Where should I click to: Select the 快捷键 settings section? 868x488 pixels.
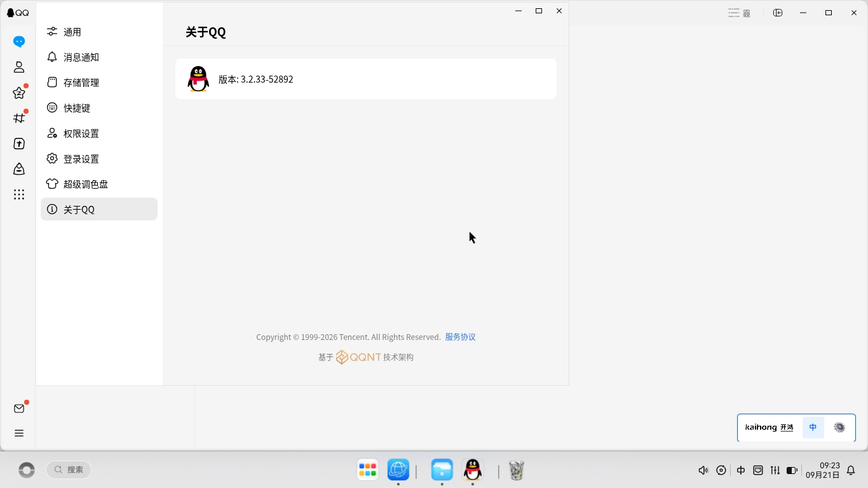(x=99, y=108)
